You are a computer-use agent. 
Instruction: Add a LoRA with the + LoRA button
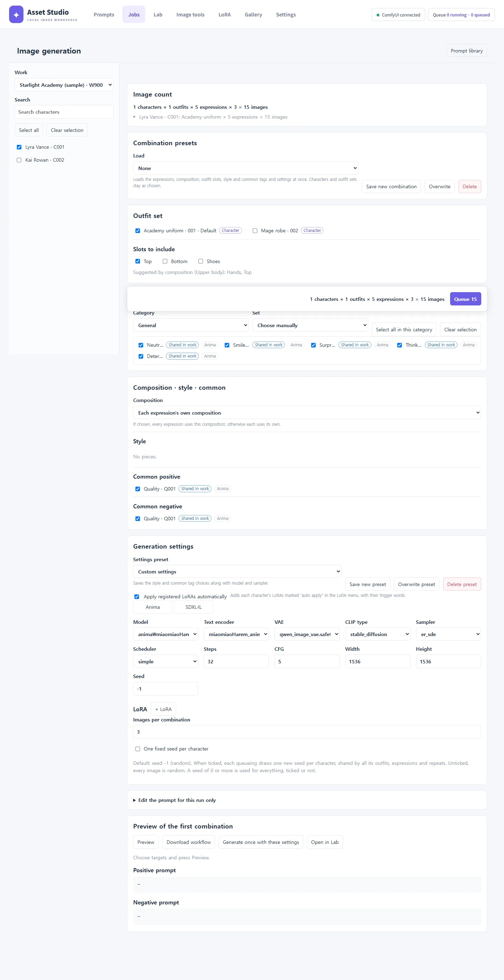(163, 709)
